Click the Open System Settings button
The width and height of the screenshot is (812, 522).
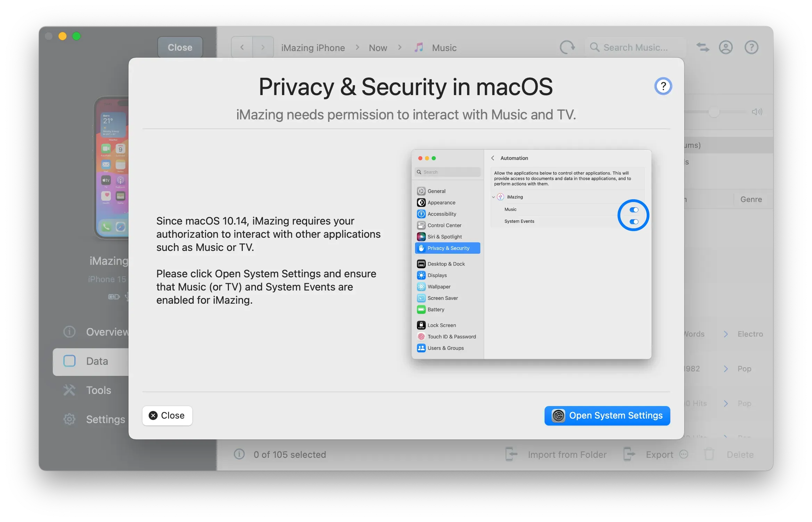(x=607, y=415)
